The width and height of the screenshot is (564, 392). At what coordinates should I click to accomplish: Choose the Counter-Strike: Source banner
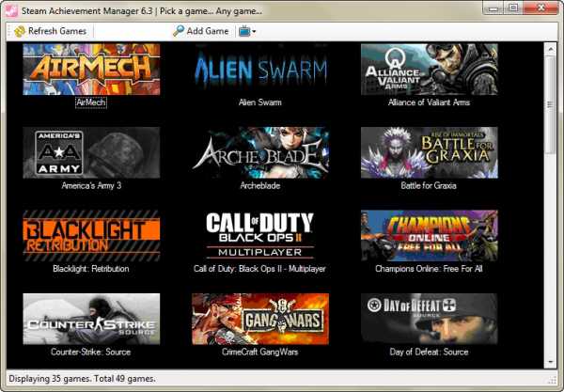91,319
